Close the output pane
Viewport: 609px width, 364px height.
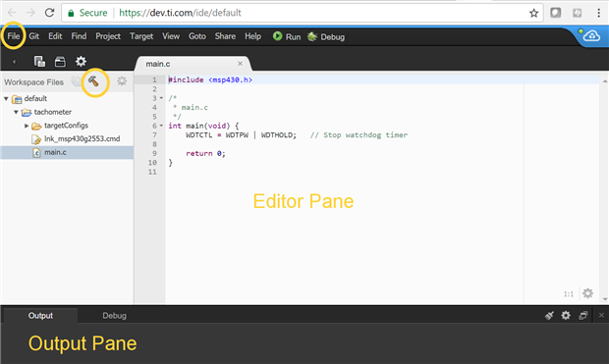[x=601, y=316]
